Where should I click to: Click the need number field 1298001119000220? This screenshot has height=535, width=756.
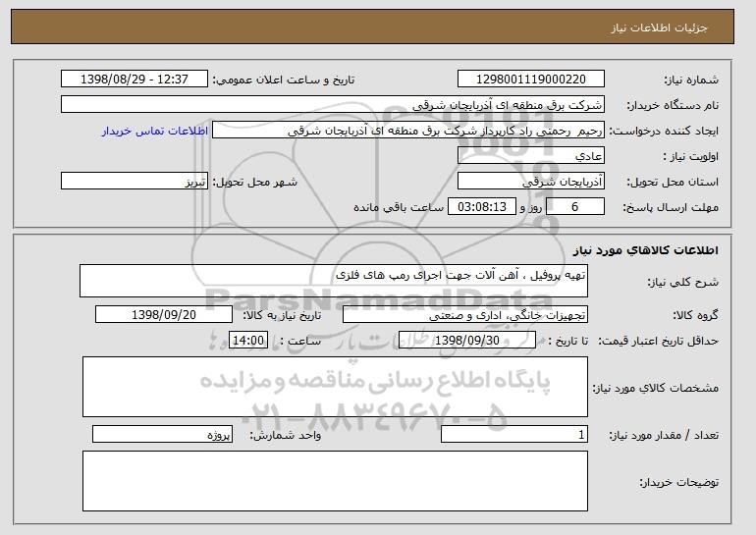tap(531, 80)
